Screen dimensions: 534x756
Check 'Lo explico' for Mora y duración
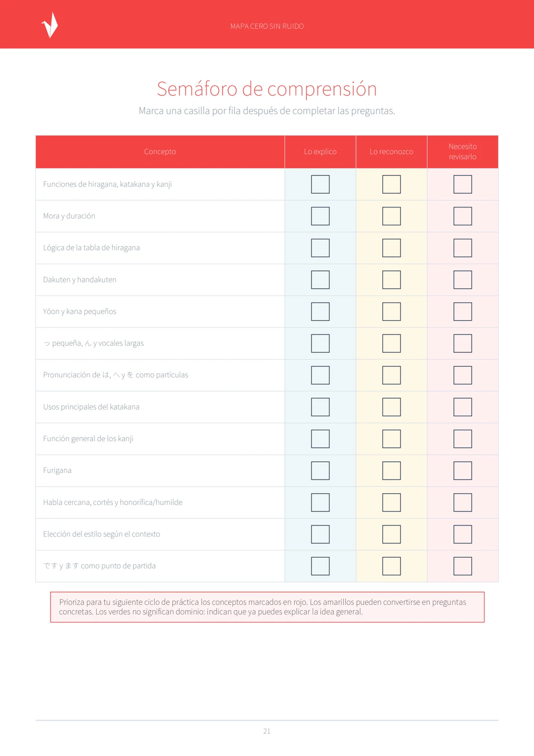(x=320, y=216)
